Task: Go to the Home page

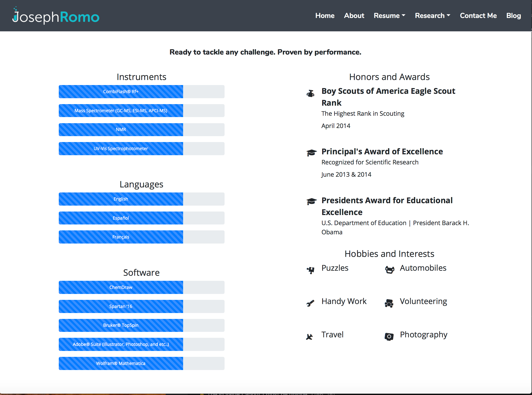Action: [325, 16]
